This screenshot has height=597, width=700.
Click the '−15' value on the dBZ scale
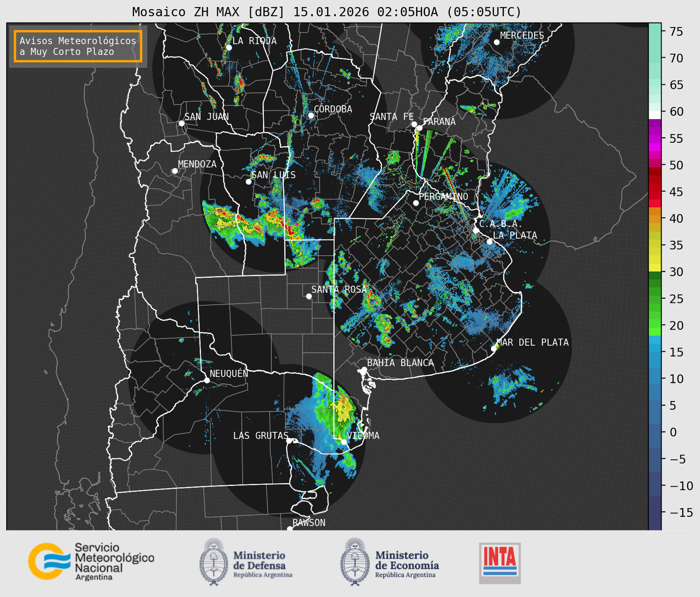click(x=681, y=513)
